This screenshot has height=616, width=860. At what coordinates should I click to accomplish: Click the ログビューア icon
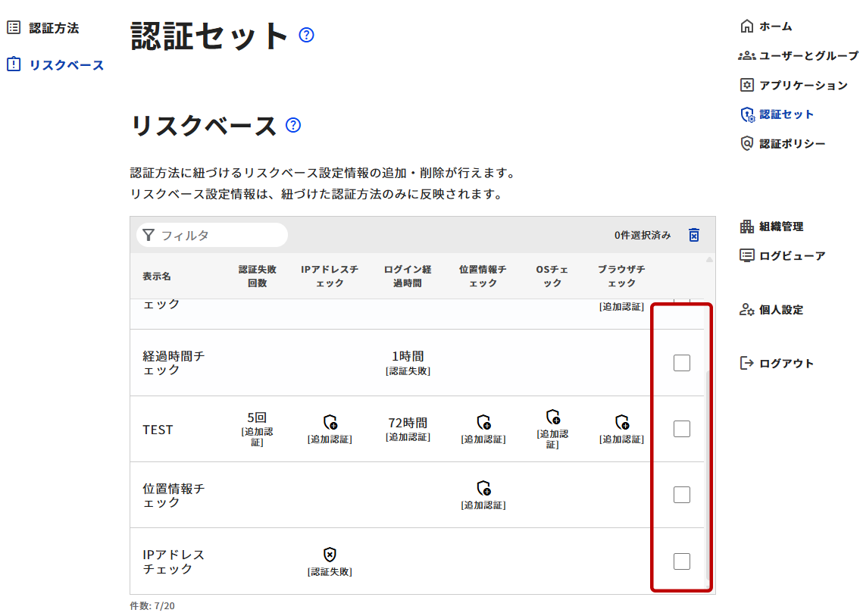[x=747, y=255]
